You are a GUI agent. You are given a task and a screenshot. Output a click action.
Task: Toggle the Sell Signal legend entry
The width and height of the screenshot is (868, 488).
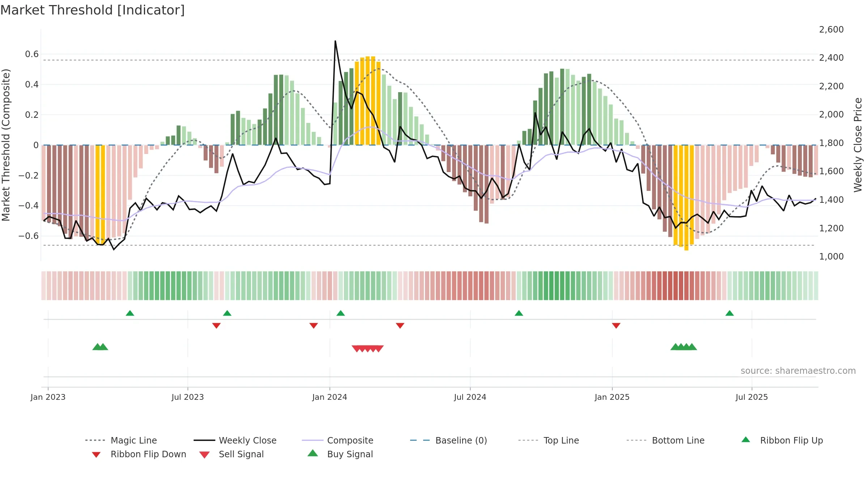pyautogui.click(x=231, y=454)
